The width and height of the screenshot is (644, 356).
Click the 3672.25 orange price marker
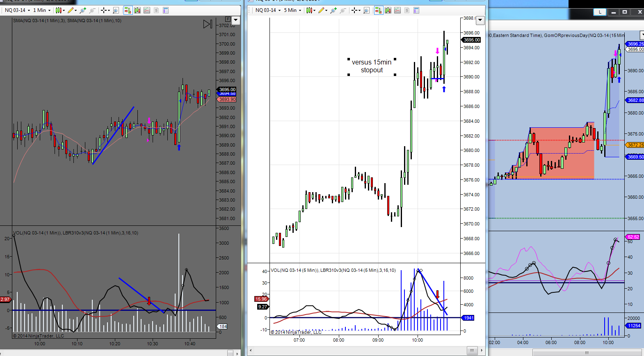(x=635, y=145)
